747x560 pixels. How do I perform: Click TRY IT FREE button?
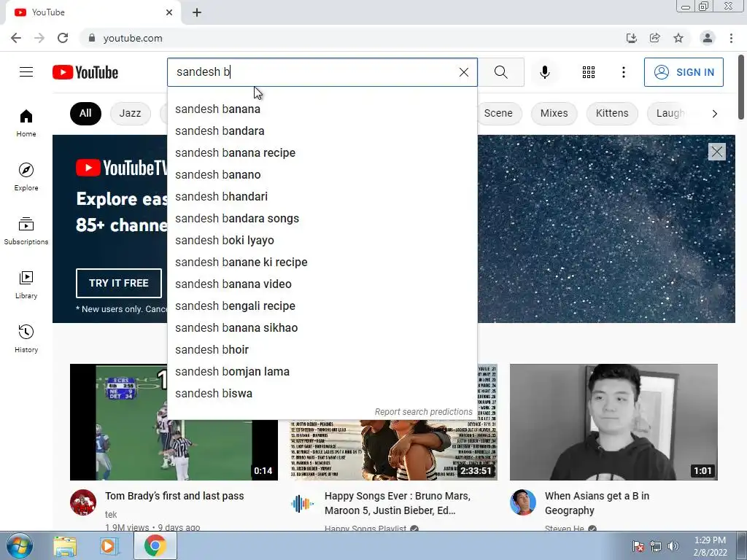point(119,283)
